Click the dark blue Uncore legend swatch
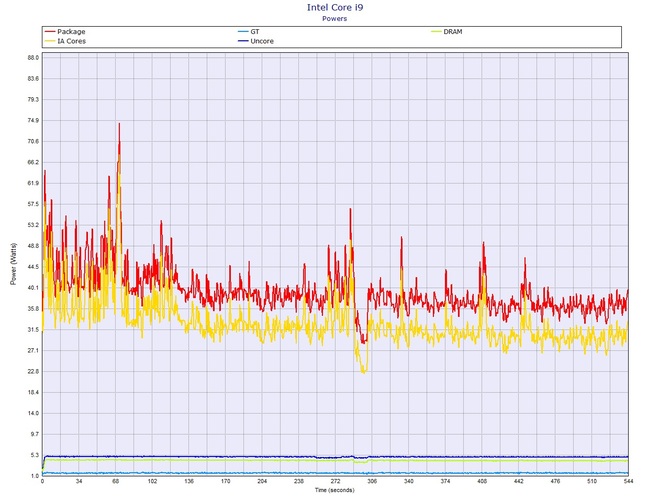Screen dimensions: 670x502 243,41
